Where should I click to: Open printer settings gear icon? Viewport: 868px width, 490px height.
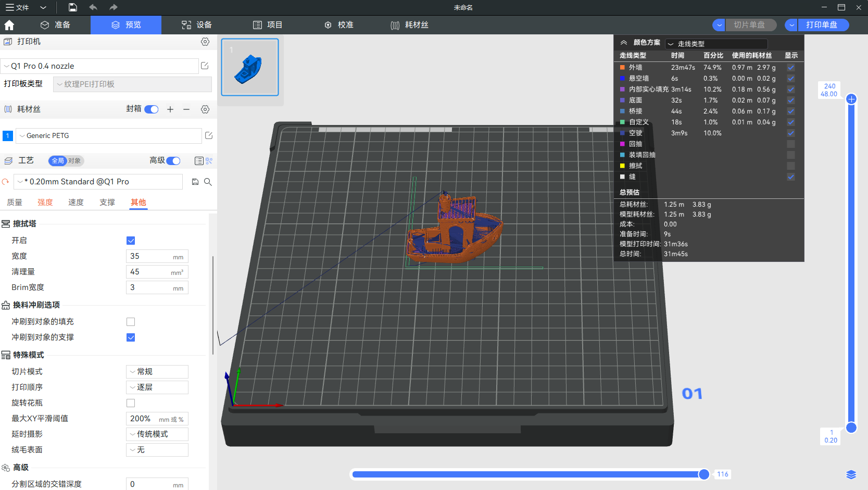(205, 42)
